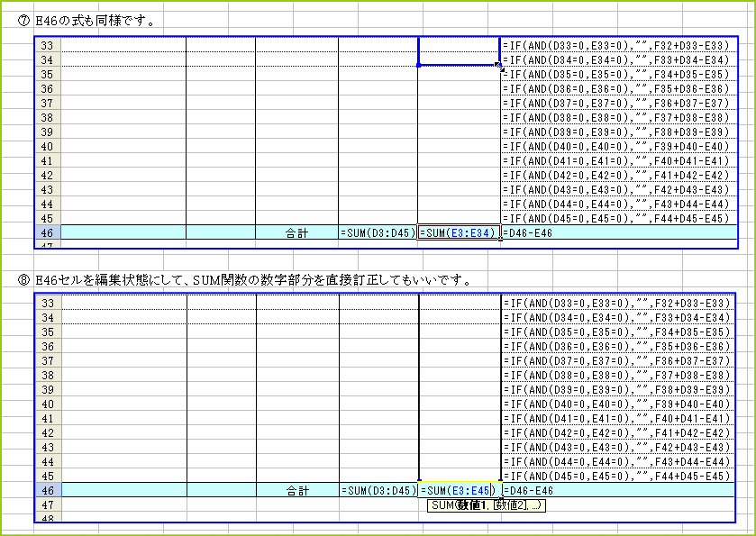Click the fill handle of the selected E34 range

pyautogui.click(x=498, y=65)
